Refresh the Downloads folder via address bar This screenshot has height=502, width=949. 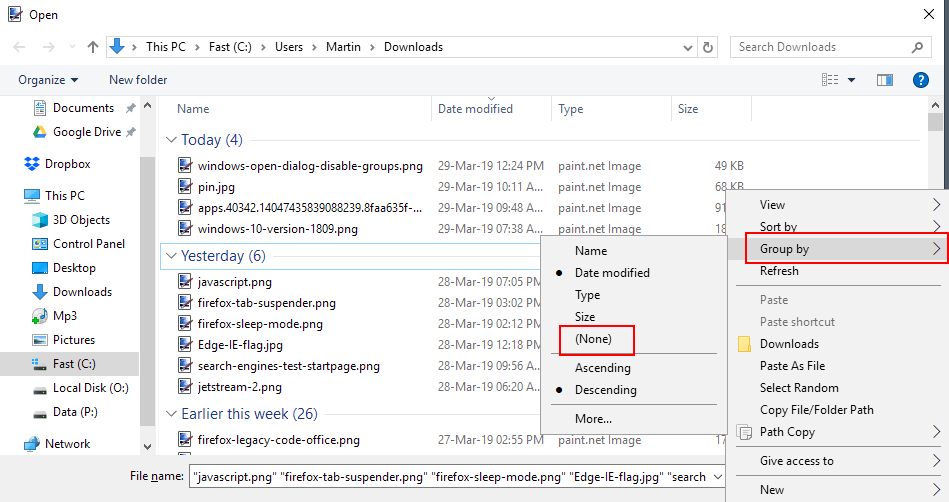pyautogui.click(x=709, y=47)
